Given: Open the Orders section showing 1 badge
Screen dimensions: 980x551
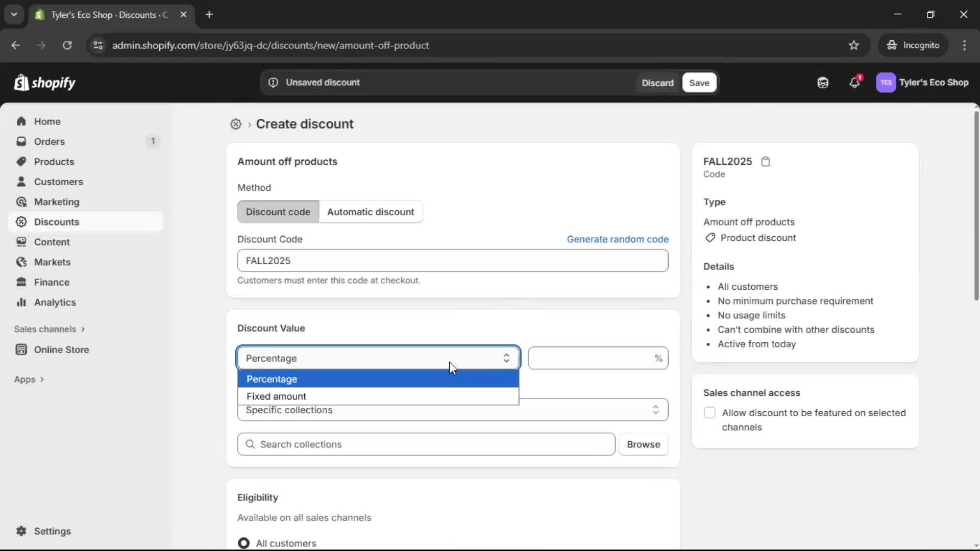Looking at the screenshot, I should (x=50, y=141).
